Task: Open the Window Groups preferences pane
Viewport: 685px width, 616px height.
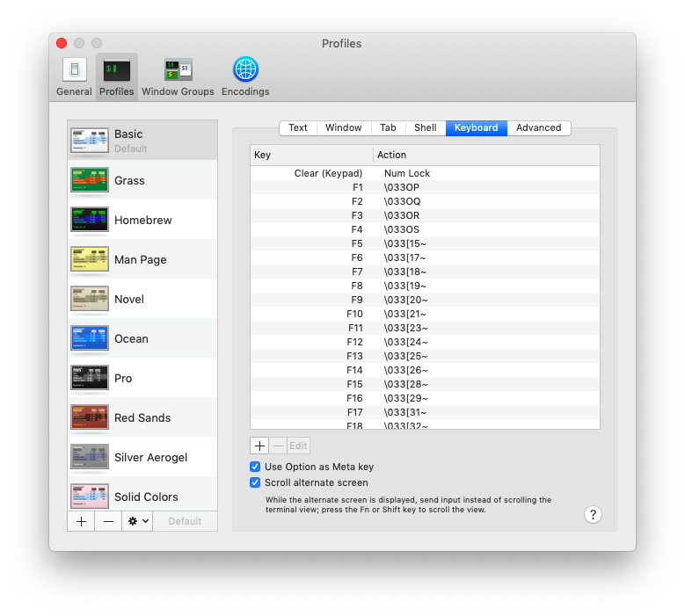Action: pos(178,76)
